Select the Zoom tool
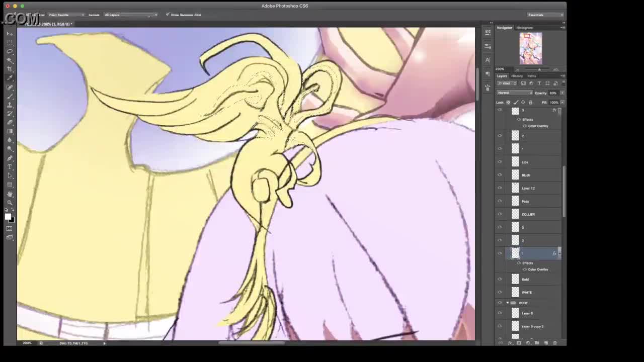Viewport: 644px width, 362px height. [x=10, y=203]
